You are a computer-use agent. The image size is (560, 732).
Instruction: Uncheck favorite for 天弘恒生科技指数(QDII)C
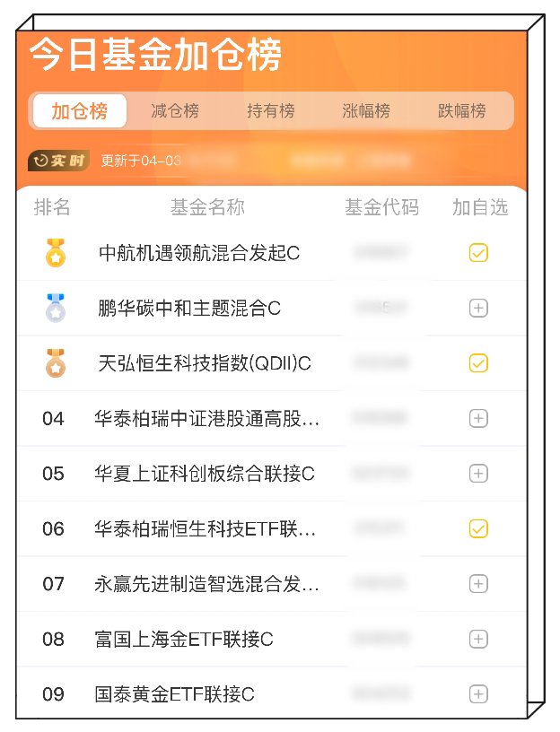(x=478, y=363)
